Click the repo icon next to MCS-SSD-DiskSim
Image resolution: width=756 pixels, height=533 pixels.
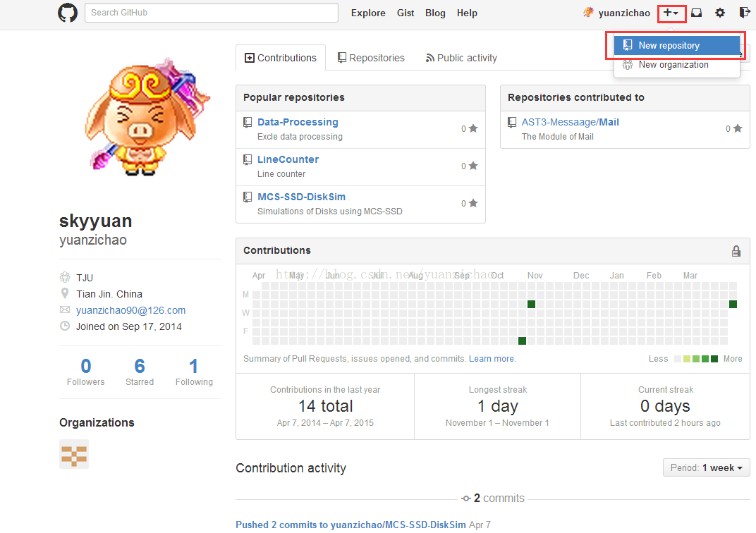point(248,197)
